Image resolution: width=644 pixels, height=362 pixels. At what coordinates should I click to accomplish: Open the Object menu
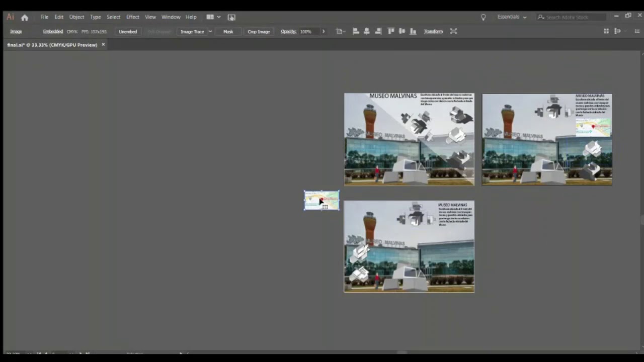point(76,17)
